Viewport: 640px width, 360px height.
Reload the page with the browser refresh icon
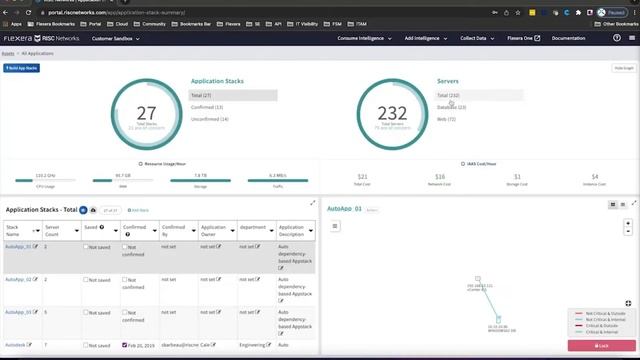click(x=28, y=13)
